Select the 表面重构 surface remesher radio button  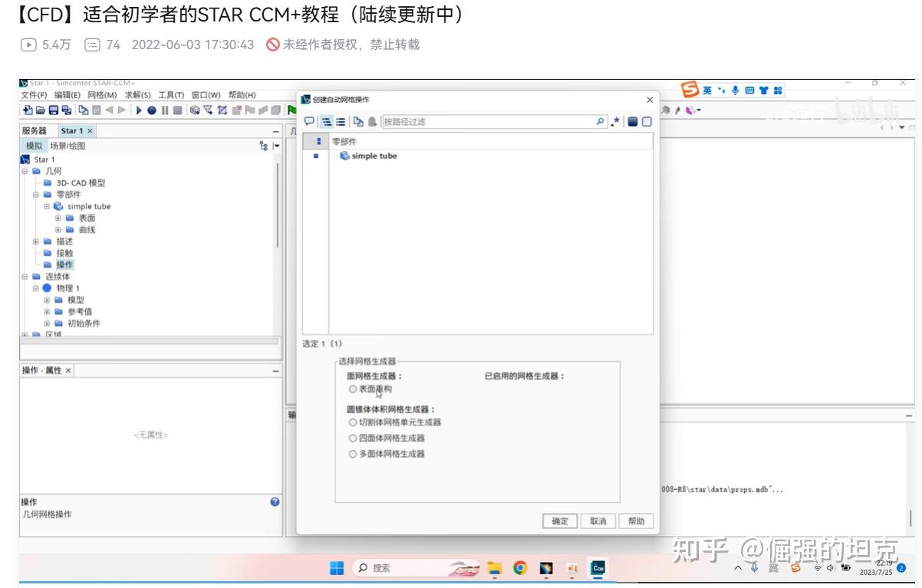[x=353, y=389]
